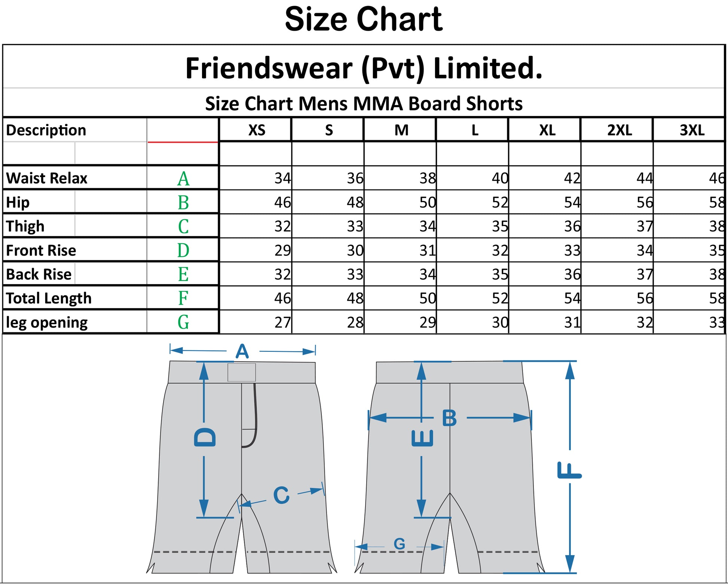
Task: Click the blue letter E on back shorts
Action: (x=422, y=438)
